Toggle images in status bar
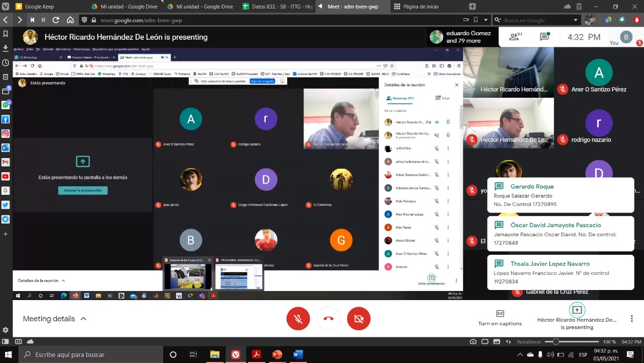 click(x=496, y=342)
